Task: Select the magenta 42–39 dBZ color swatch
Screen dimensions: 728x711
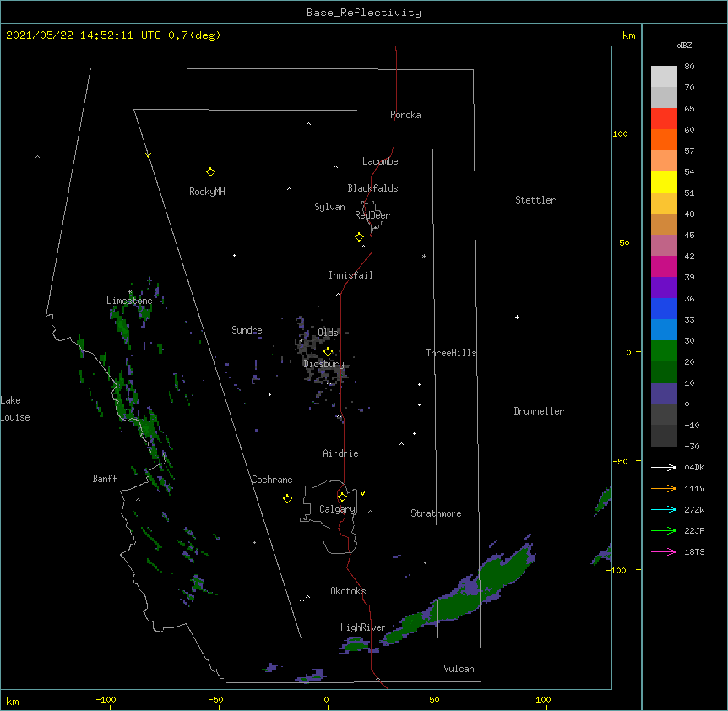Action: (x=664, y=266)
